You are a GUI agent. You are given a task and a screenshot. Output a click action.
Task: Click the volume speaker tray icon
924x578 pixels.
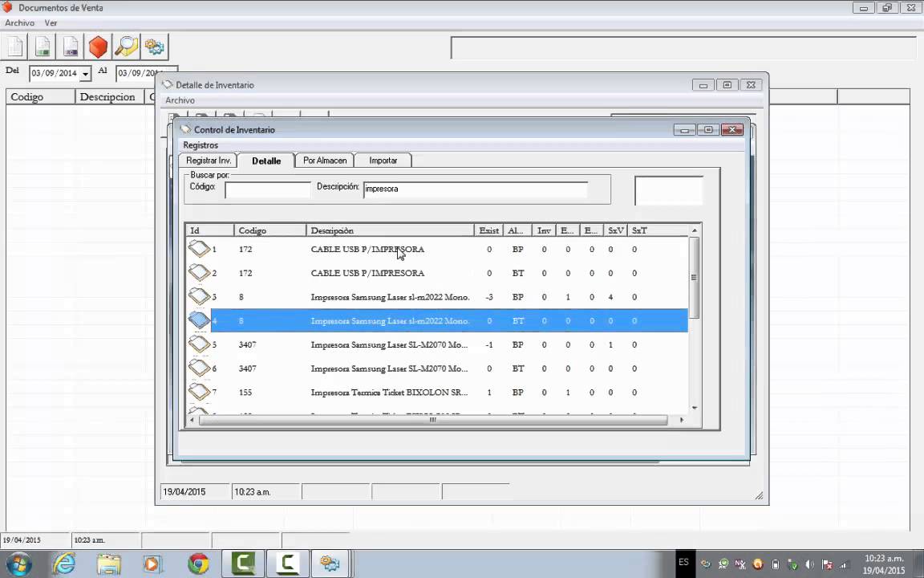pos(809,564)
